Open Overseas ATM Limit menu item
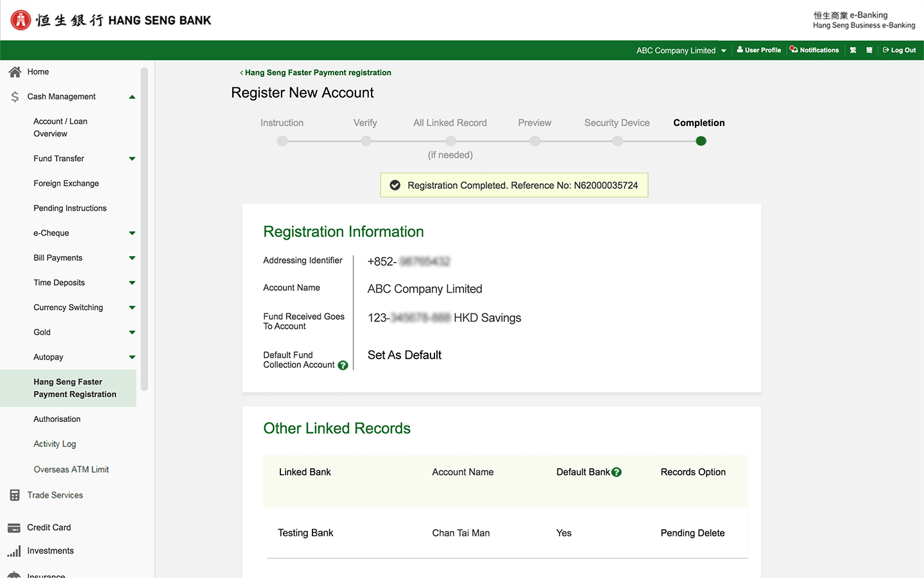This screenshot has height=578, width=924. point(71,469)
